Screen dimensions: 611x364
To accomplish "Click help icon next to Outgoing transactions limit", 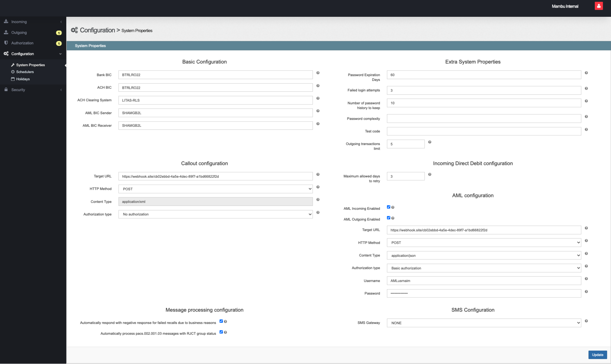I will point(430,142).
